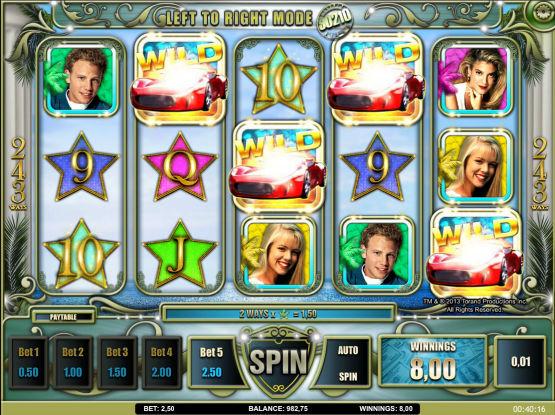The height and width of the screenshot is (415, 555).
Task: Select Bet 2 at 1.00
Action: click(x=73, y=362)
